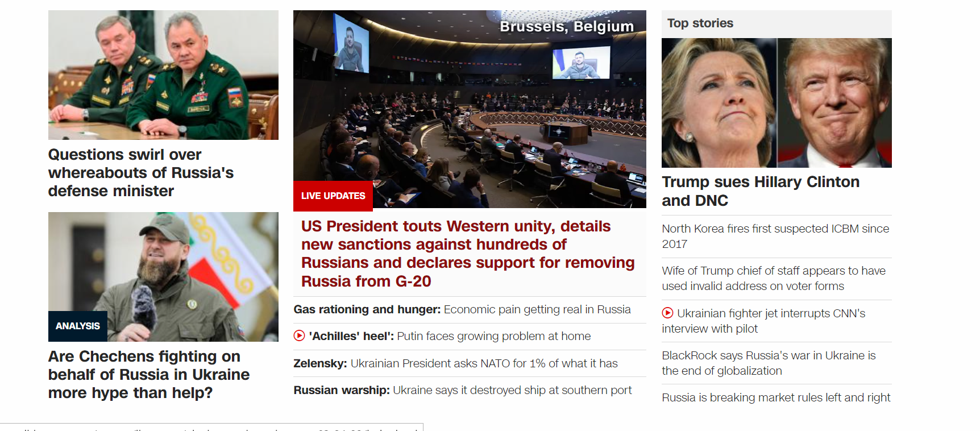Open the LIVE UPDATES red badge
Screen dimensions: 980x431
tap(333, 196)
